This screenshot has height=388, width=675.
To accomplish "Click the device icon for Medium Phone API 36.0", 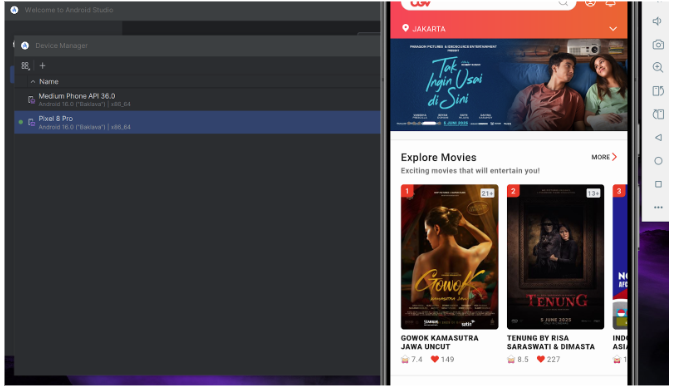I will pos(31,100).
